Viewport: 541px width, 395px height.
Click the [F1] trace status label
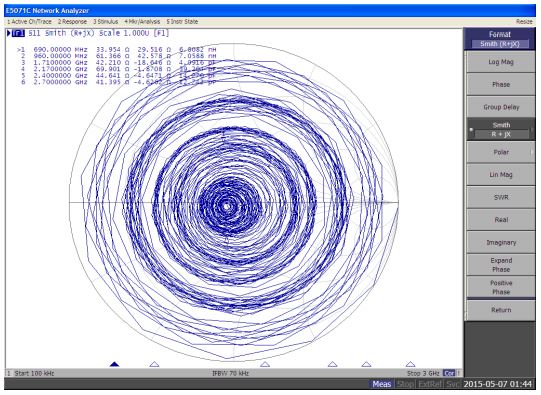pyautogui.click(x=161, y=33)
